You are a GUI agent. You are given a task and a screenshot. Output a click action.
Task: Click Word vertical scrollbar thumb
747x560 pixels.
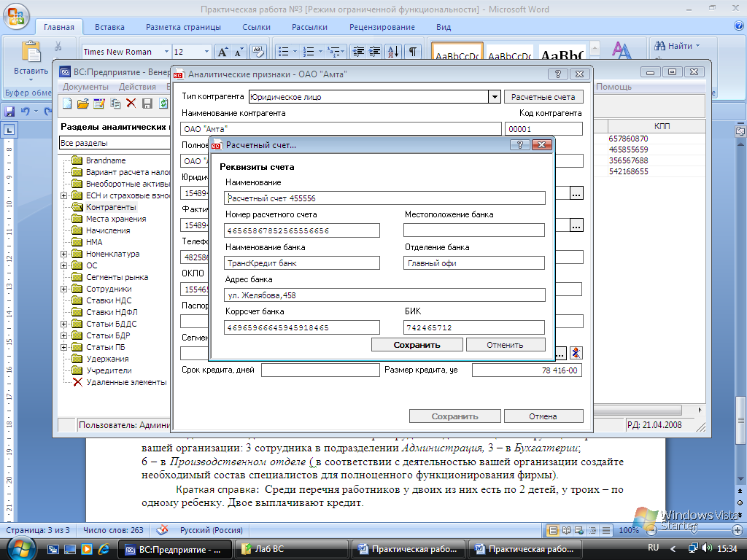(x=740, y=420)
